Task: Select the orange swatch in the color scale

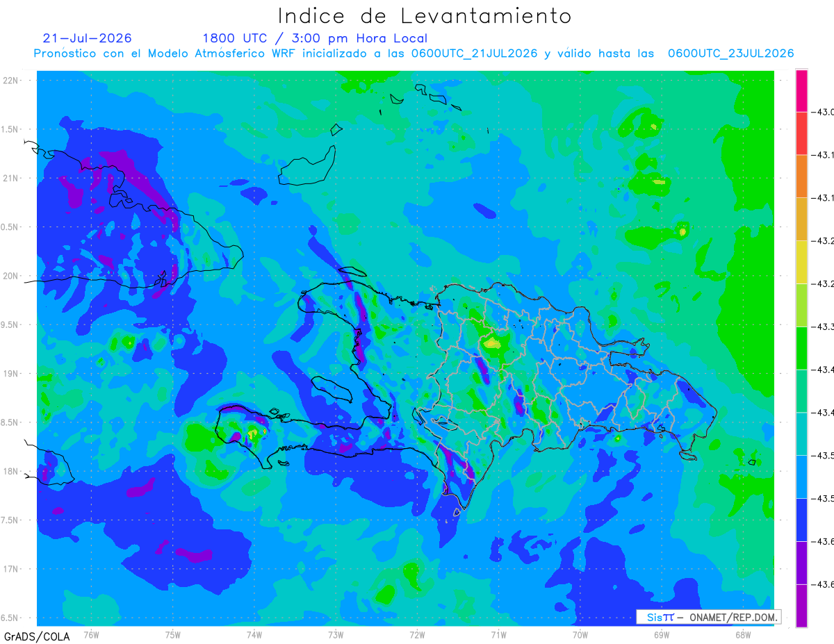Action: pyautogui.click(x=801, y=176)
